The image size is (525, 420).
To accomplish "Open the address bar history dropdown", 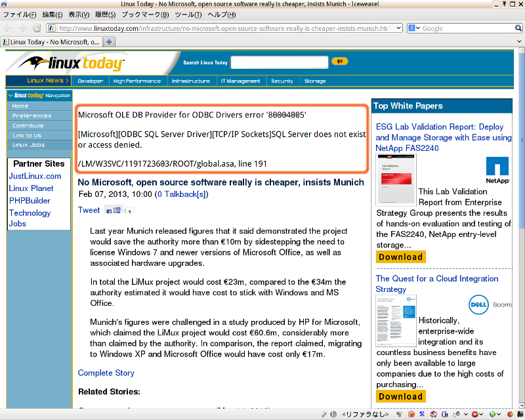I will click(399, 28).
